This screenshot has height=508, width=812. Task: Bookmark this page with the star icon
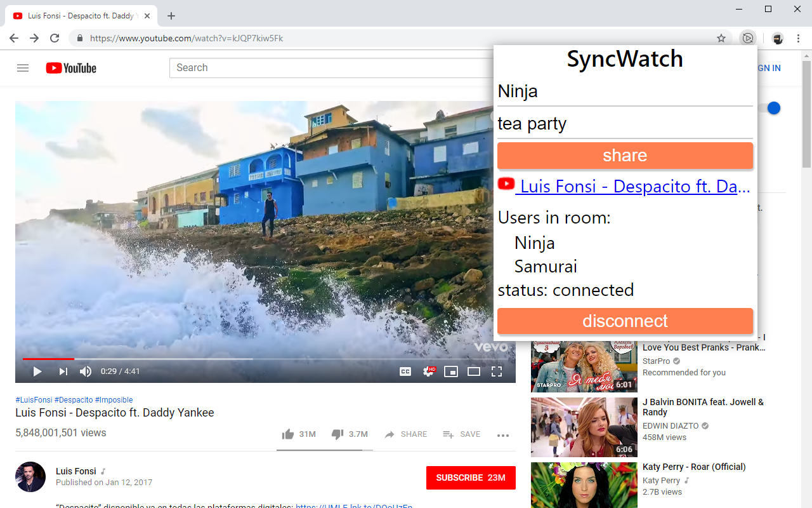(x=721, y=38)
